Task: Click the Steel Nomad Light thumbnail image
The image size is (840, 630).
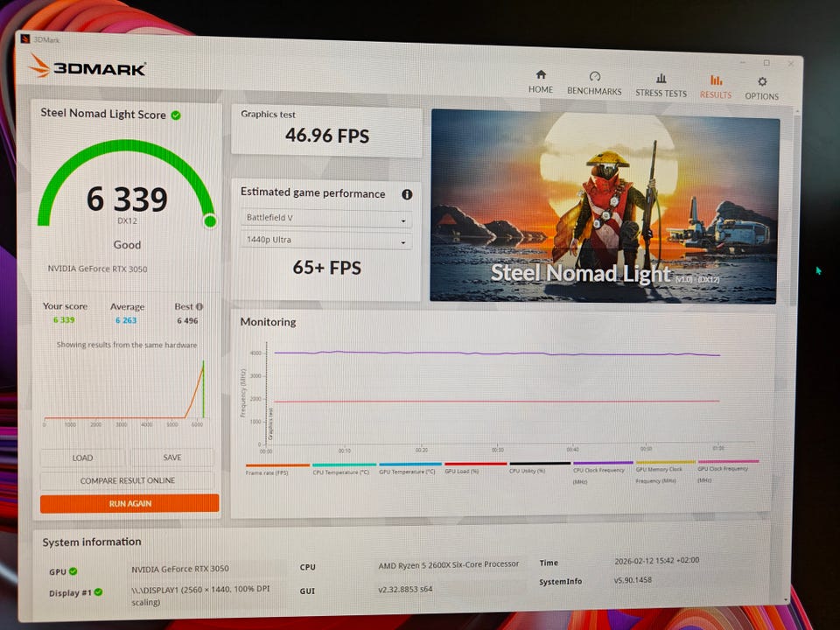Action: (605, 207)
